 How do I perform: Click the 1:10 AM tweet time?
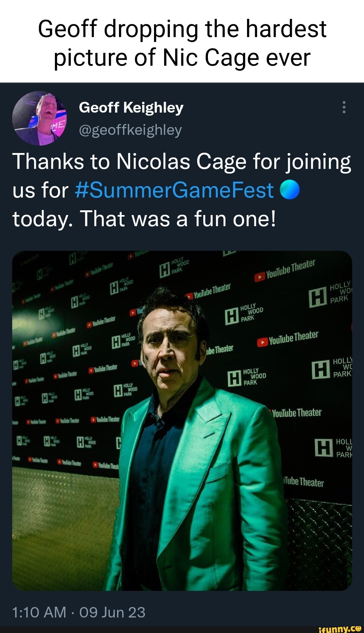coord(39,612)
